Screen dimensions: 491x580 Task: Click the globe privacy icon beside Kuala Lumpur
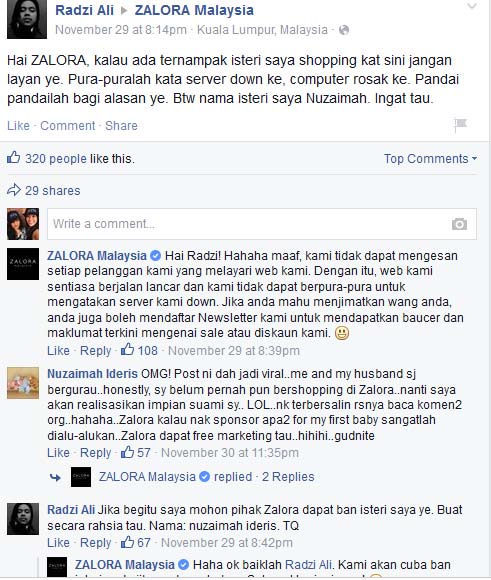click(x=344, y=30)
